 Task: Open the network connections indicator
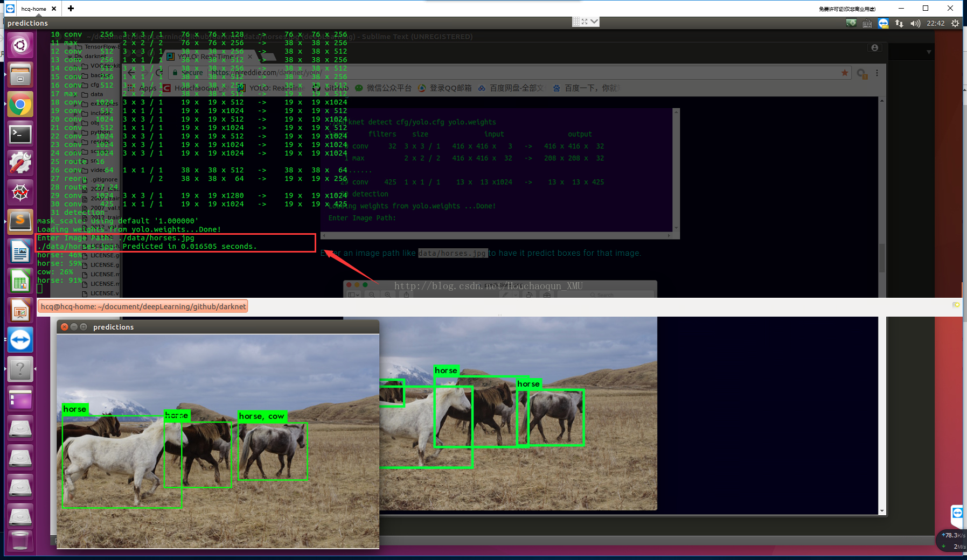899,23
